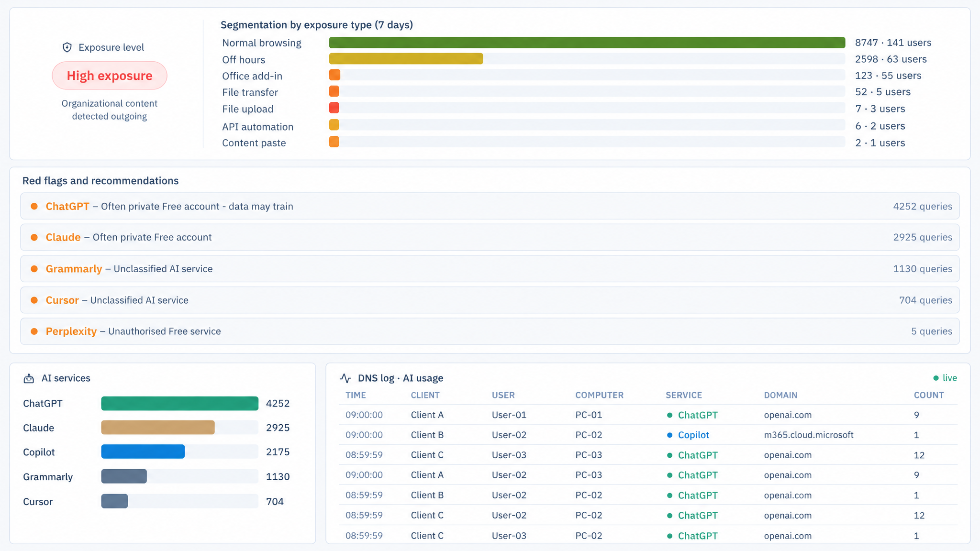Click '8747 · 141 users' value
The height and width of the screenshot is (551, 980).
click(893, 43)
